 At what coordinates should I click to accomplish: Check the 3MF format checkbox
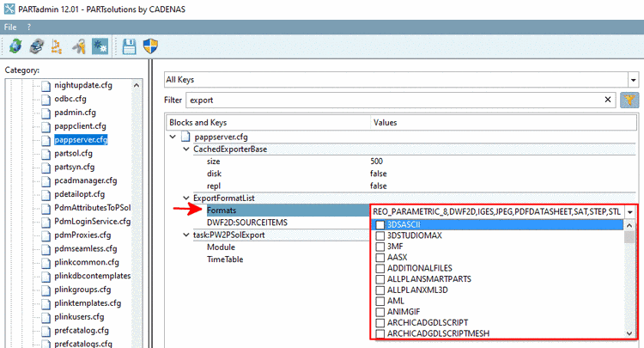380,247
